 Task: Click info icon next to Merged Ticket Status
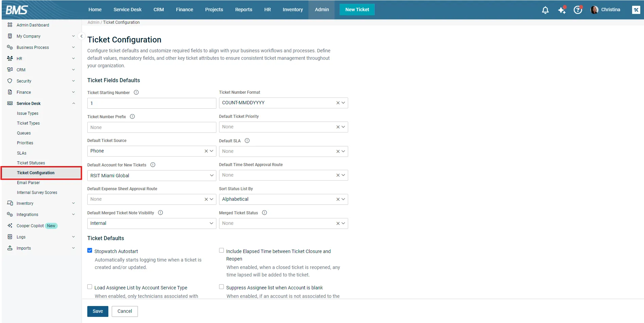265,213
